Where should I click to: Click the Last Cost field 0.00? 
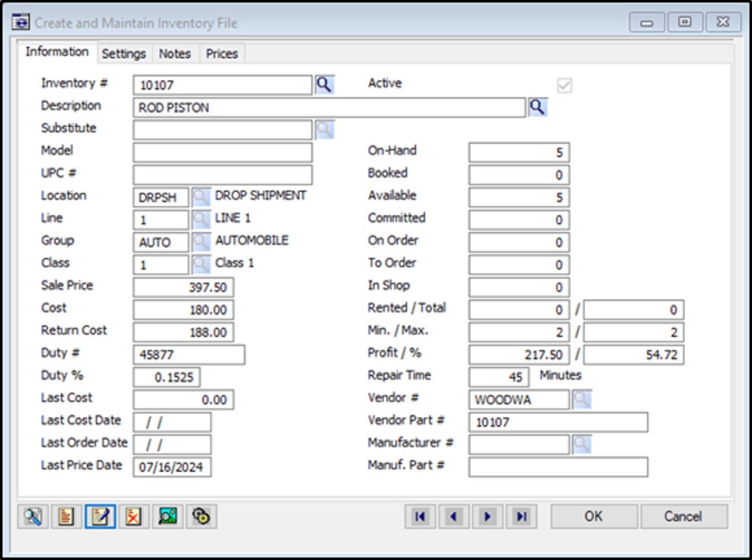[183, 399]
